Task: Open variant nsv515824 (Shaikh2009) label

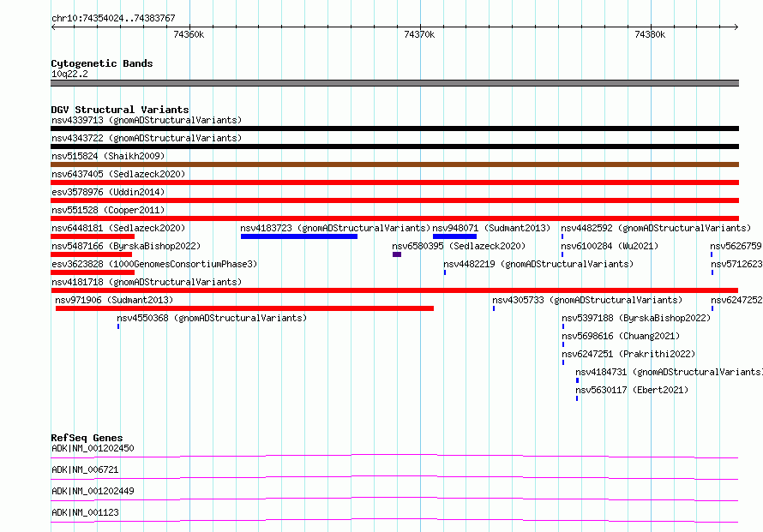Action: point(108,156)
